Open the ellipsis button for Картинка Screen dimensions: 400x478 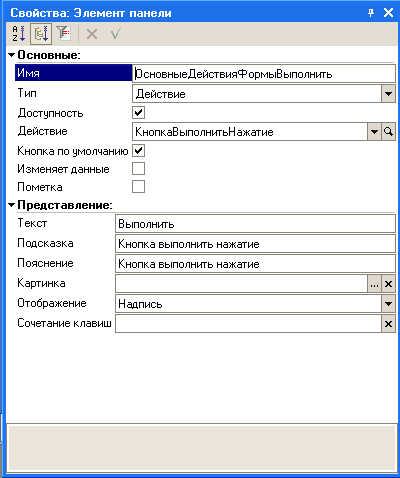tap(374, 284)
